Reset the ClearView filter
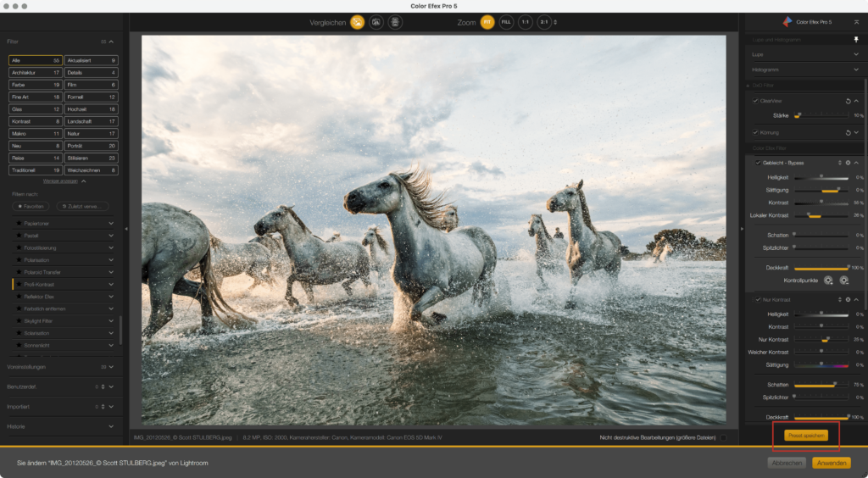This screenshot has height=478, width=868. 848,101
